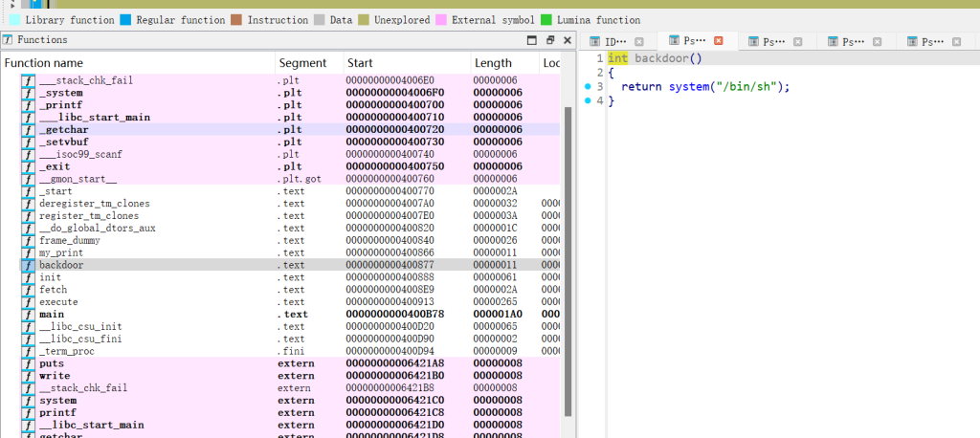Sort functions by Segment column header
The height and width of the screenshot is (438, 980).
click(x=302, y=63)
